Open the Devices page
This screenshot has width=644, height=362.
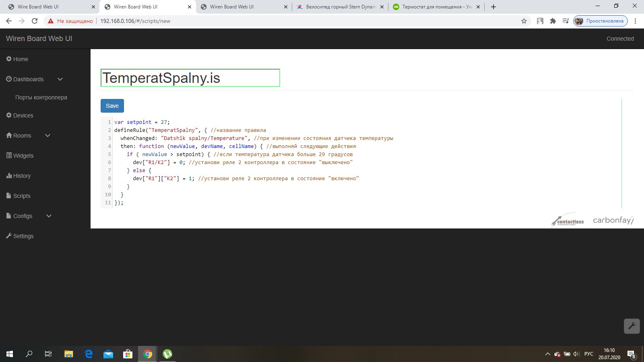tap(20, 115)
